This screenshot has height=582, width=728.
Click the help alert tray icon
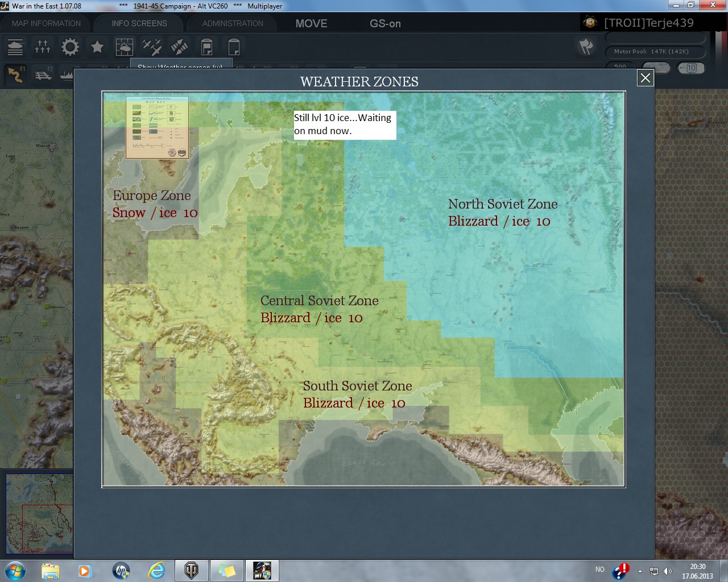pyautogui.click(x=621, y=571)
